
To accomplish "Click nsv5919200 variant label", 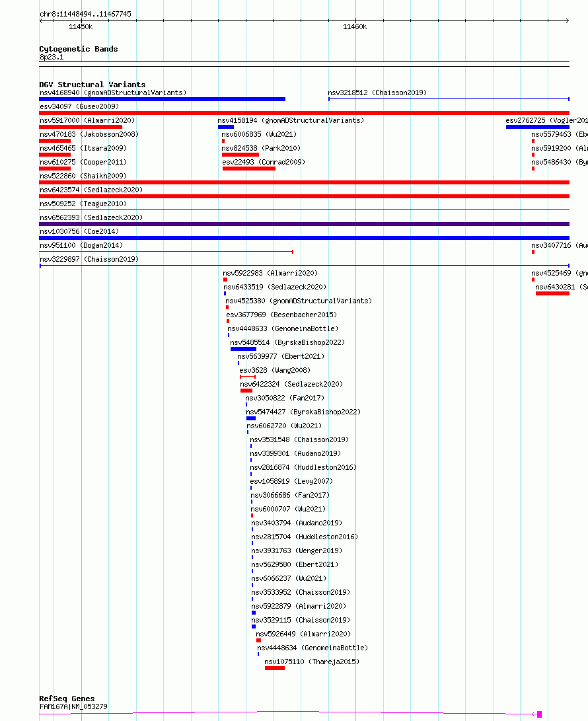I will 560,147.
